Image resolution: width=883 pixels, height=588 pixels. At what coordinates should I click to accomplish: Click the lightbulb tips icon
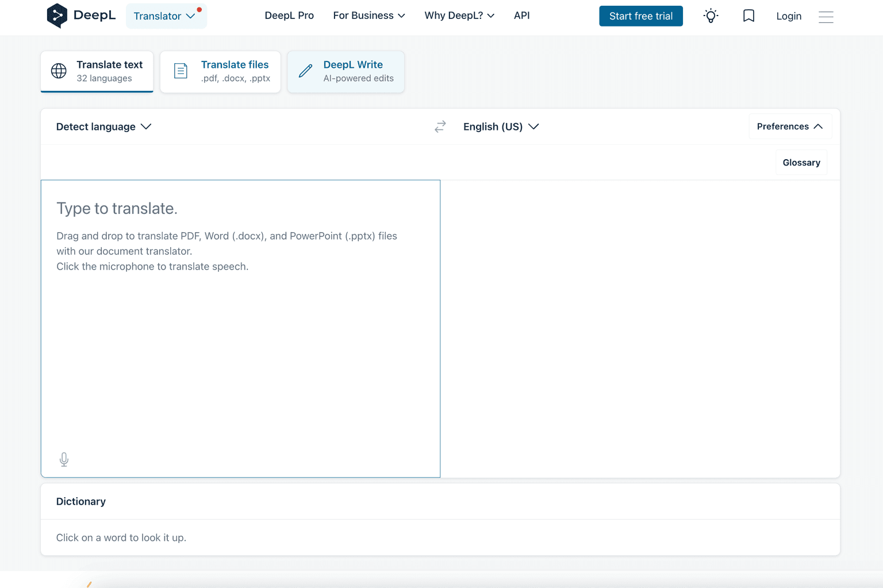711,16
